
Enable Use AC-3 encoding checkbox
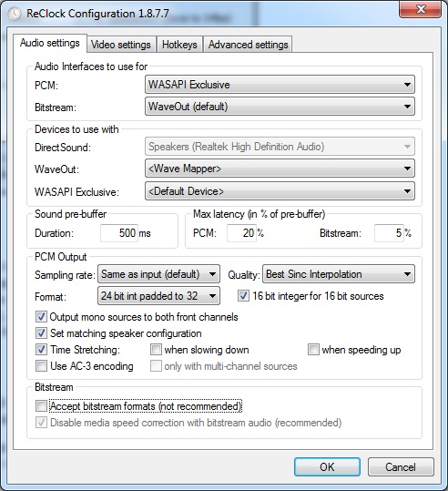click(x=41, y=366)
